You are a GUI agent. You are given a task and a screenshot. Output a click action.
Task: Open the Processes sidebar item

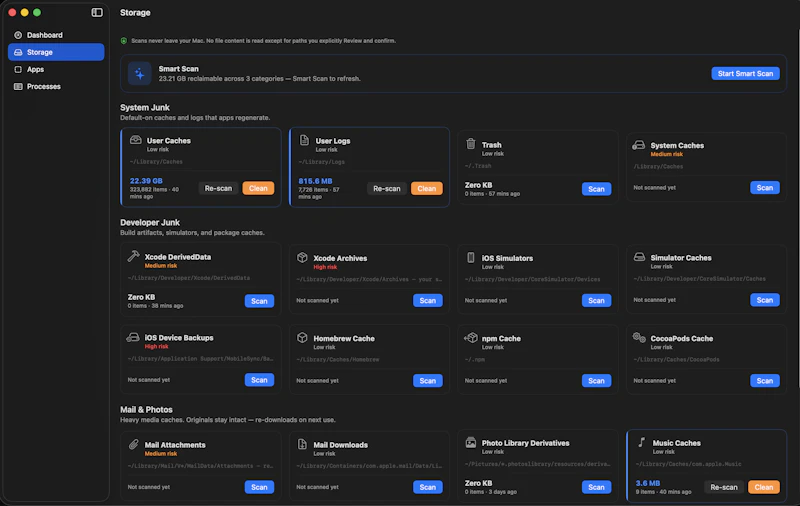pyautogui.click(x=56, y=87)
